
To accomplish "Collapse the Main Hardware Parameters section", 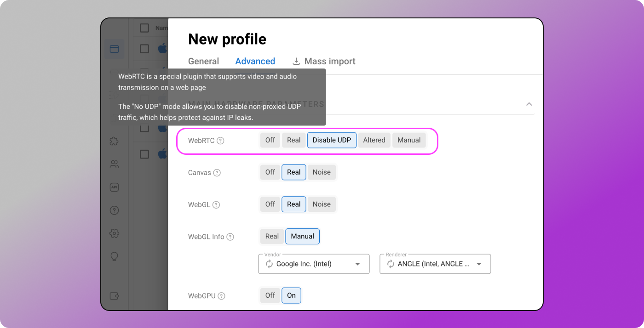I will pos(529,104).
